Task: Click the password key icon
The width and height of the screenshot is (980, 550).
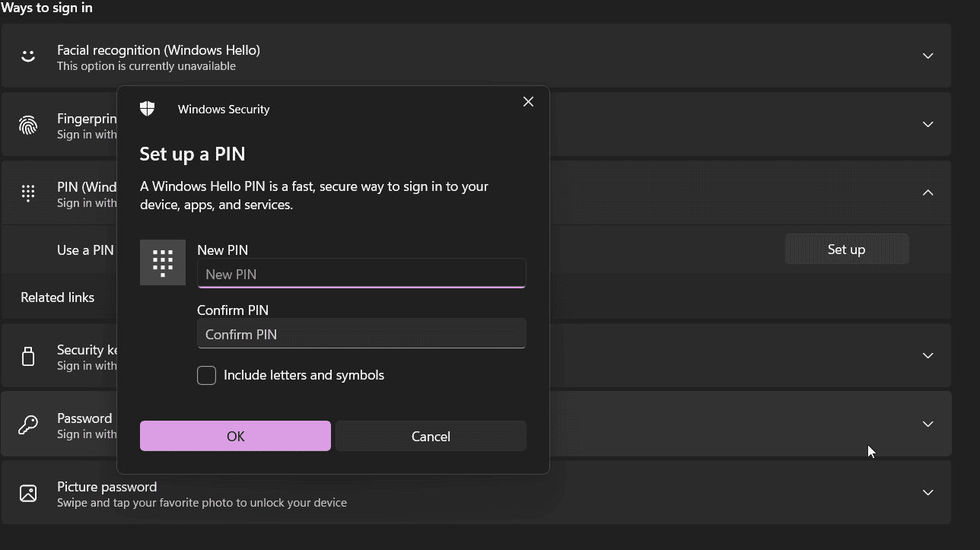Action: (x=28, y=424)
